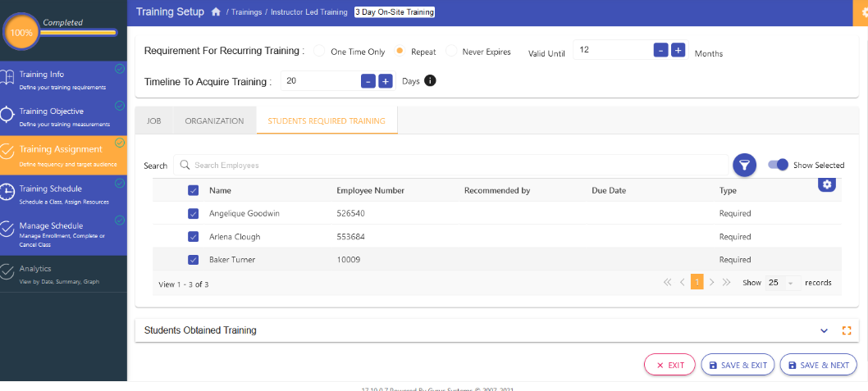Click the Analytics checkmark icon
The image size is (868, 391).
click(x=7, y=272)
